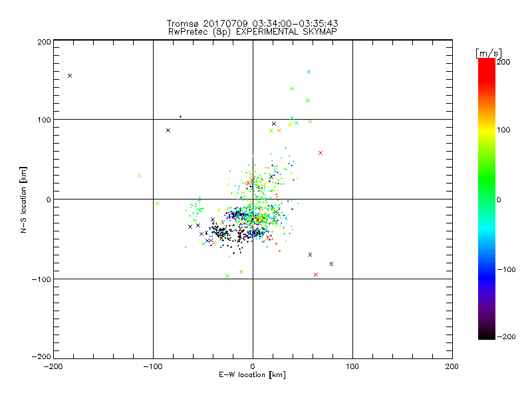Click the color bar tick label "100"
The image size is (532, 399).
coord(503,130)
